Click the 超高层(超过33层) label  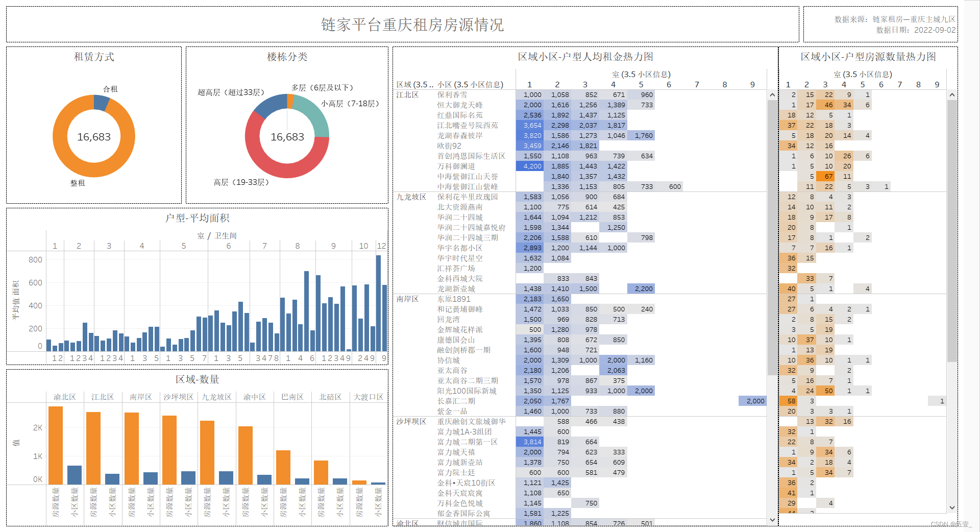point(231,92)
